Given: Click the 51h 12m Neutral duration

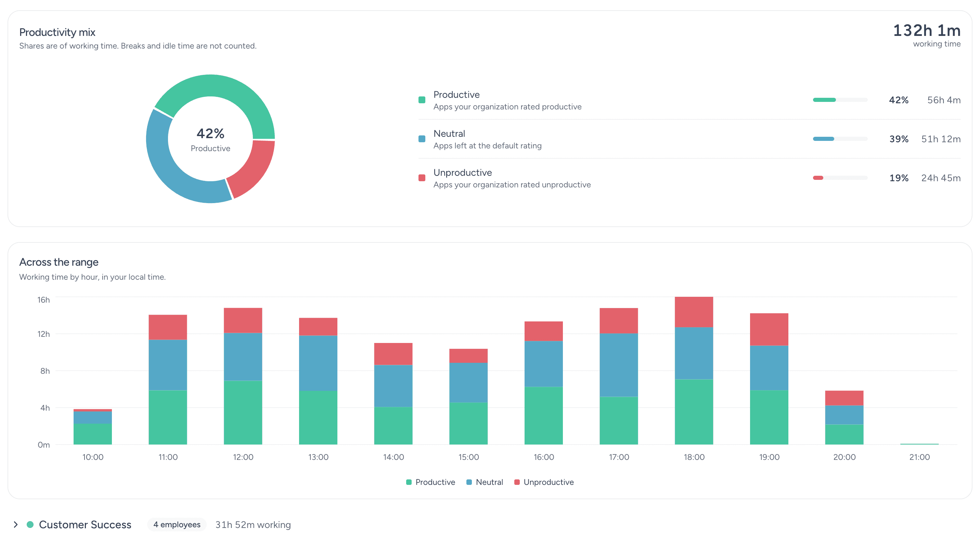Looking at the screenshot, I should (x=940, y=139).
